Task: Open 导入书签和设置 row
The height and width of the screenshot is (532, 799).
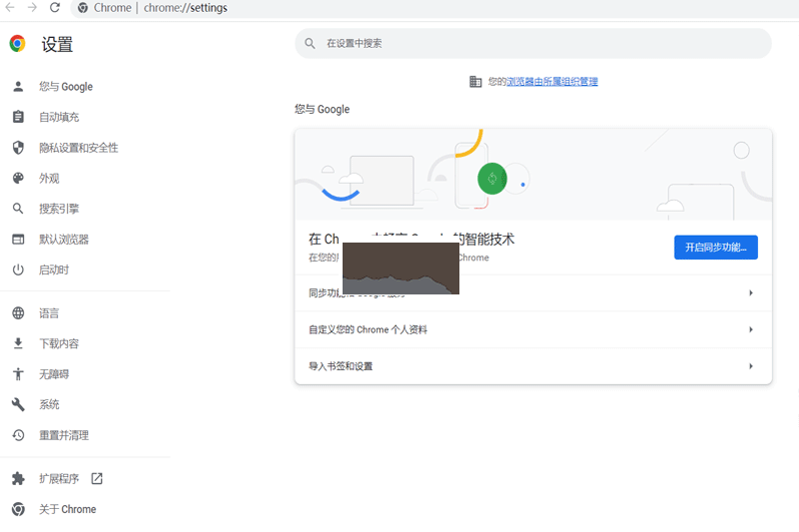Action: (x=533, y=366)
